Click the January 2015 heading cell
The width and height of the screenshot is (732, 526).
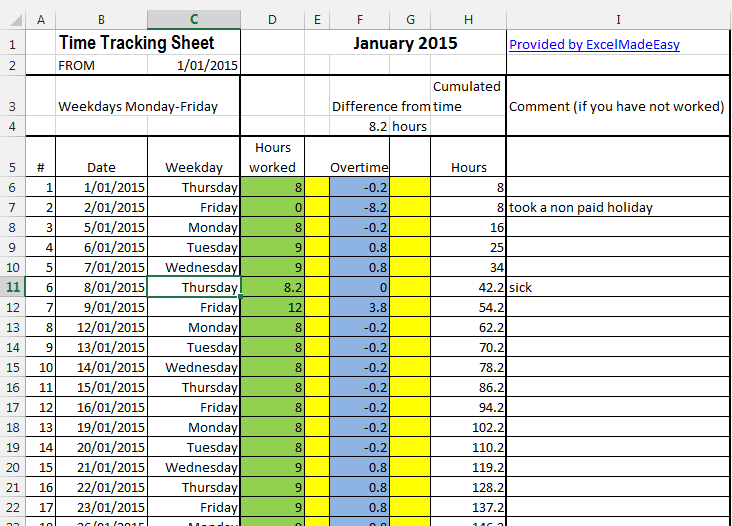(405, 43)
